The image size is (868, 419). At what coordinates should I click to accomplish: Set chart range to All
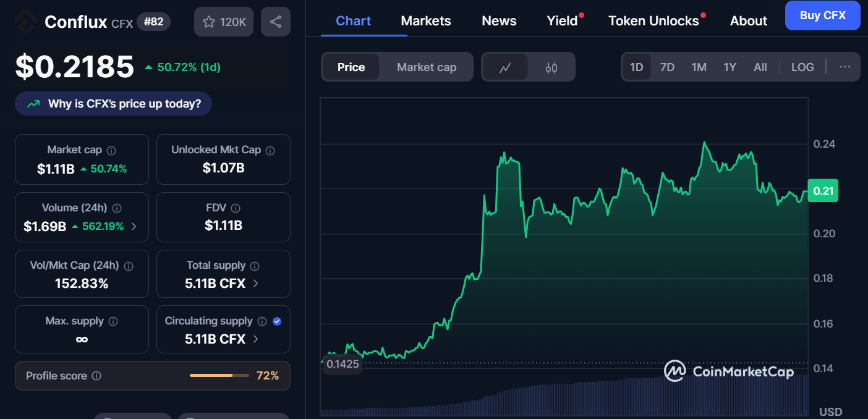click(760, 67)
